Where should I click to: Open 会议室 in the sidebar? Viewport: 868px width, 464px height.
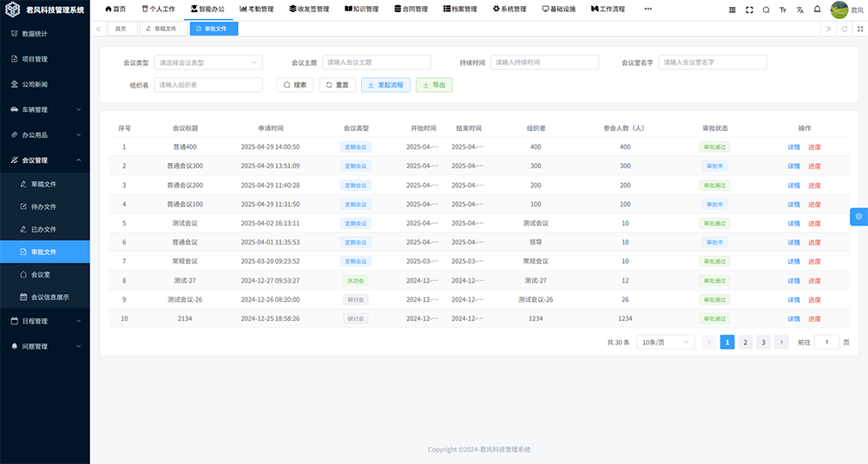tap(45, 274)
